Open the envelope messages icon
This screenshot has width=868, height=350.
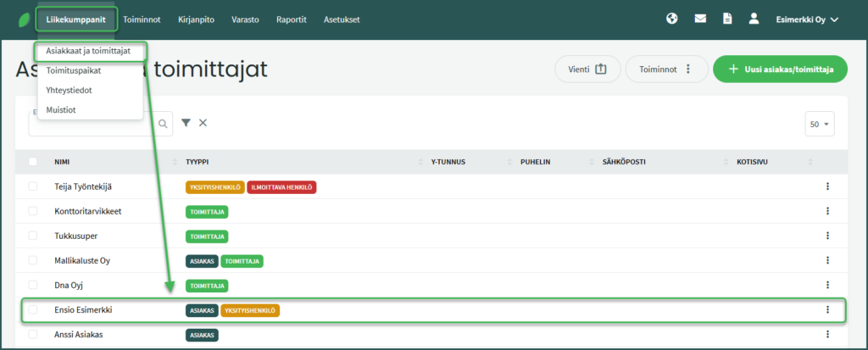700,19
